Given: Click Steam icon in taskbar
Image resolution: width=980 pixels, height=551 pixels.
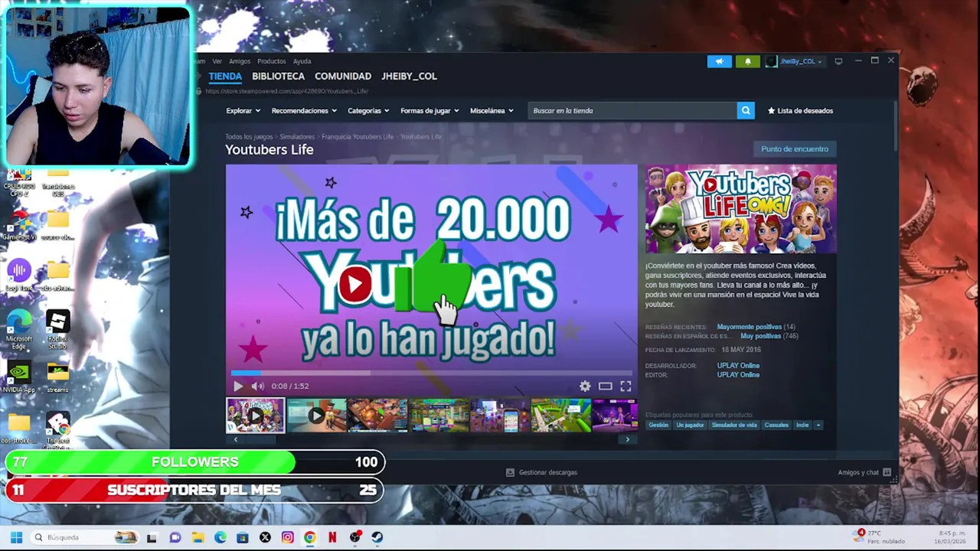Looking at the screenshot, I should 377,537.
